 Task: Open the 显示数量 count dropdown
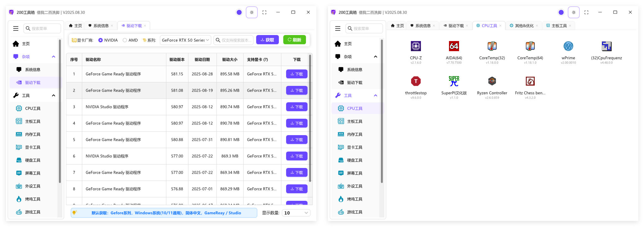296,213
